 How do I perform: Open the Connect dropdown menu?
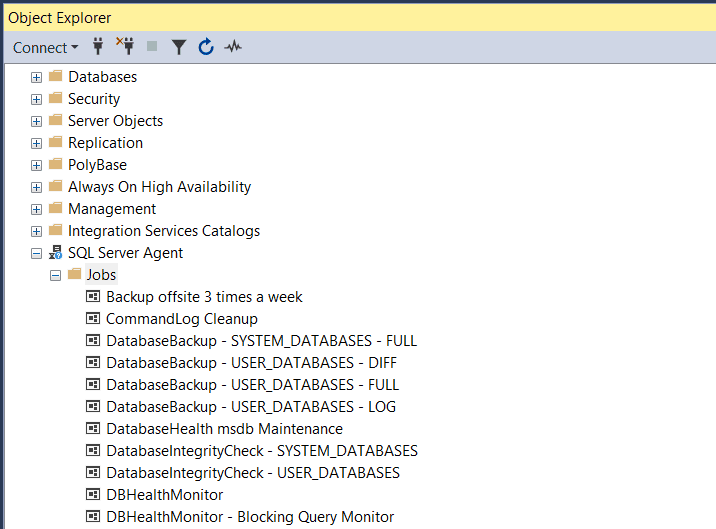coord(45,48)
